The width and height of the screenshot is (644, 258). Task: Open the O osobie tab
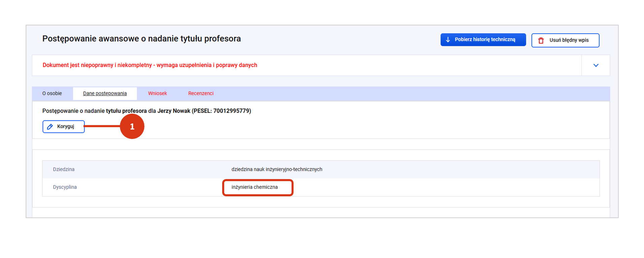click(x=52, y=93)
